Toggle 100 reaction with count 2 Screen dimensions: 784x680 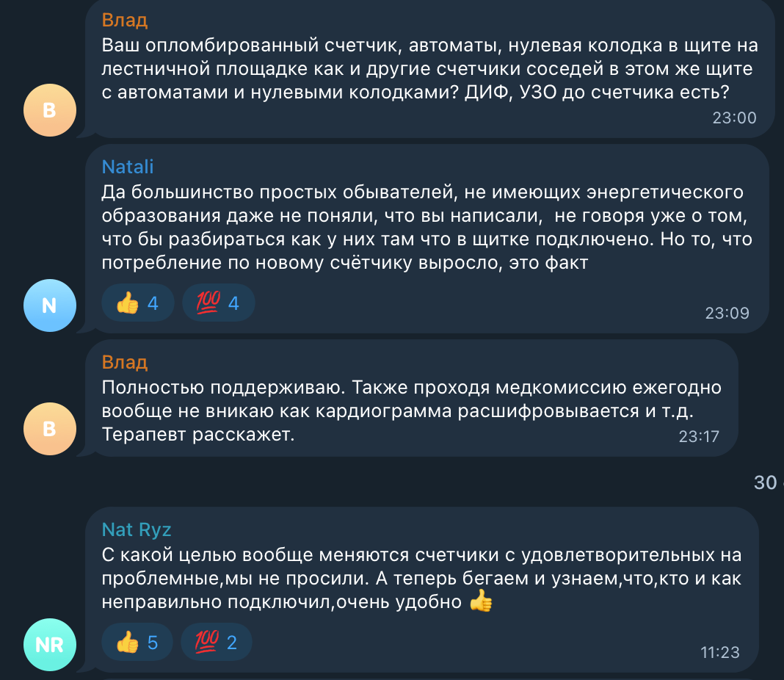point(217,642)
